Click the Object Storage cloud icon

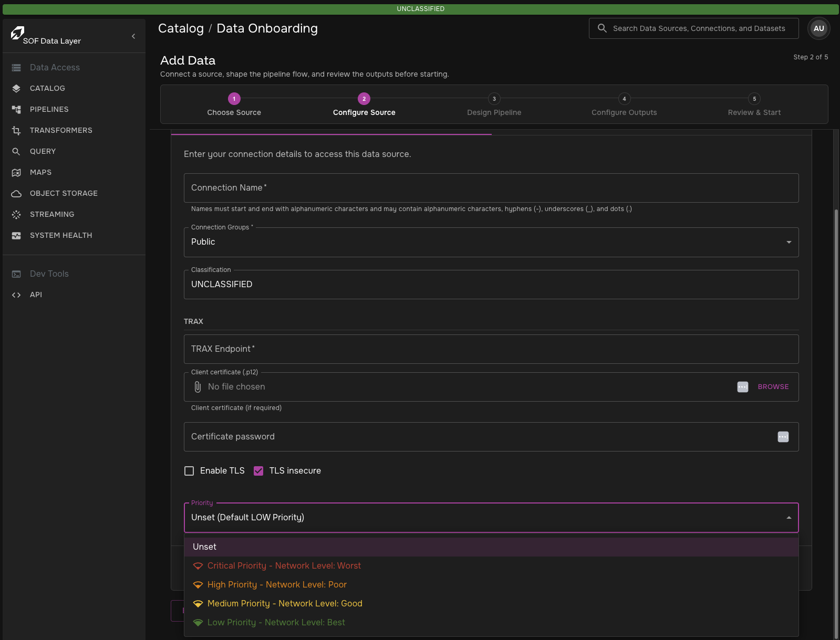coord(16,193)
